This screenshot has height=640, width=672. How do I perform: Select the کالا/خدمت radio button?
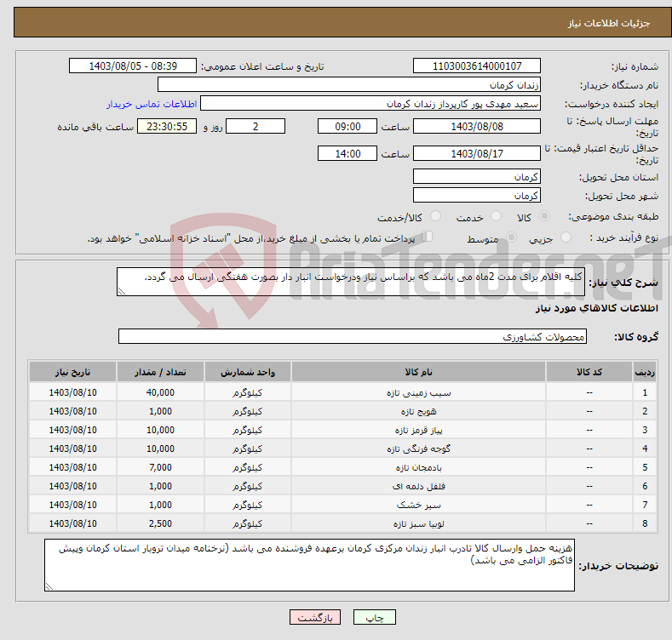pyautogui.click(x=435, y=216)
